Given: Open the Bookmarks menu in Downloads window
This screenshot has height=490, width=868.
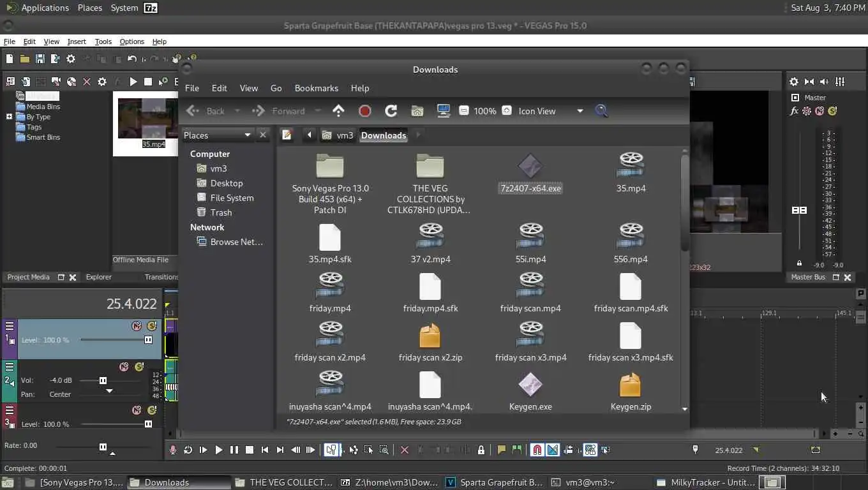Looking at the screenshot, I should pyautogui.click(x=317, y=88).
